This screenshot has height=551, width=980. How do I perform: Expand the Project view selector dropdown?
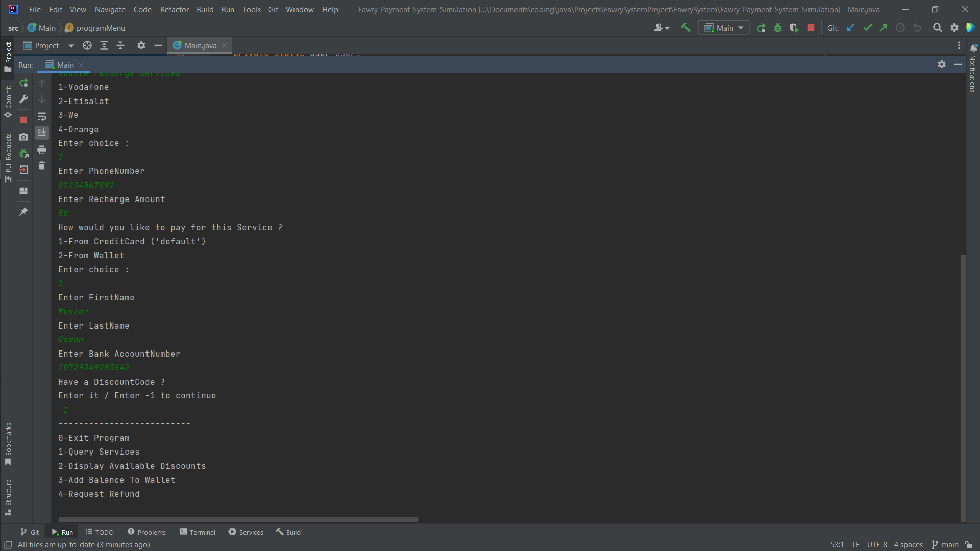point(70,45)
